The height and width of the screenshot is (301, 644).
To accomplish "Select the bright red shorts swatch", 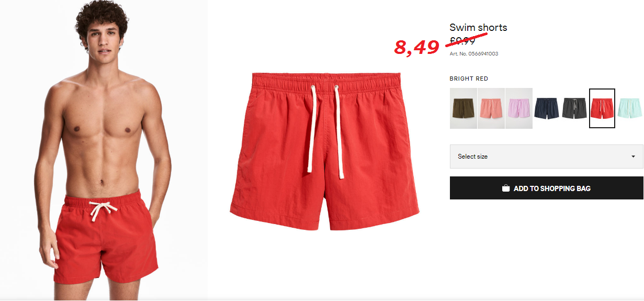I will click(x=602, y=108).
